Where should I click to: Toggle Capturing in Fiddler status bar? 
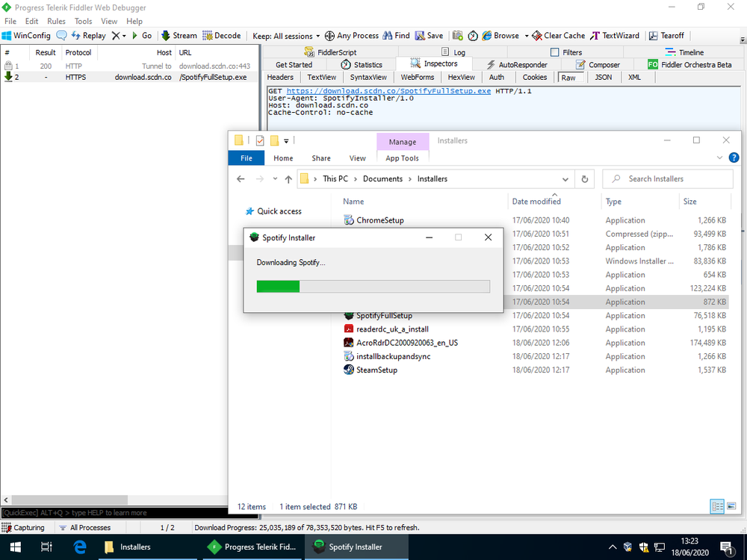[23, 528]
